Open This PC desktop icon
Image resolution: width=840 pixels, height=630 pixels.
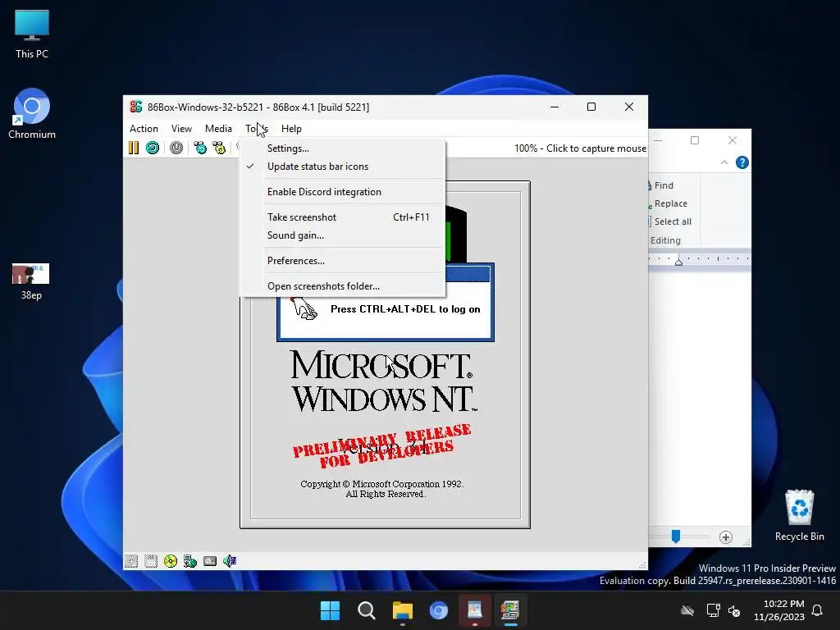32,34
